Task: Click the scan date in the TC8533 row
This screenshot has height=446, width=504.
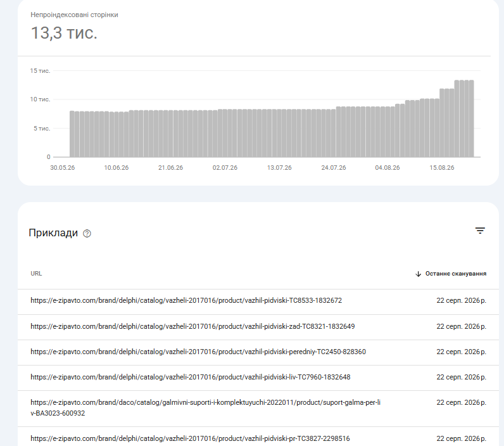Action: point(461,300)
